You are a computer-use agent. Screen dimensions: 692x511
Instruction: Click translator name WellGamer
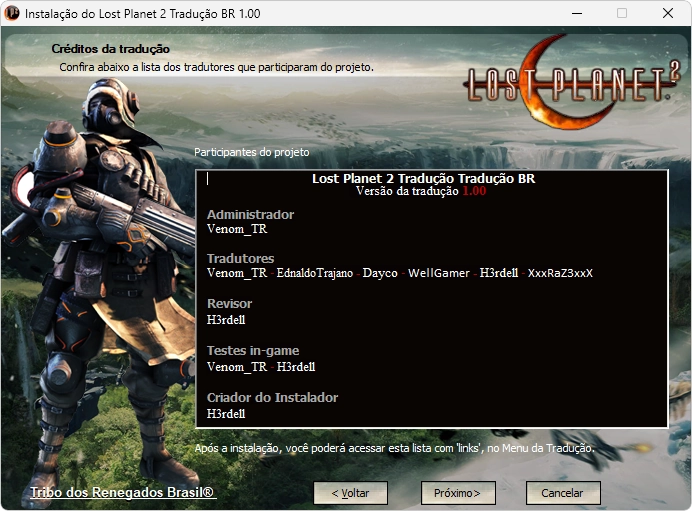439,273
